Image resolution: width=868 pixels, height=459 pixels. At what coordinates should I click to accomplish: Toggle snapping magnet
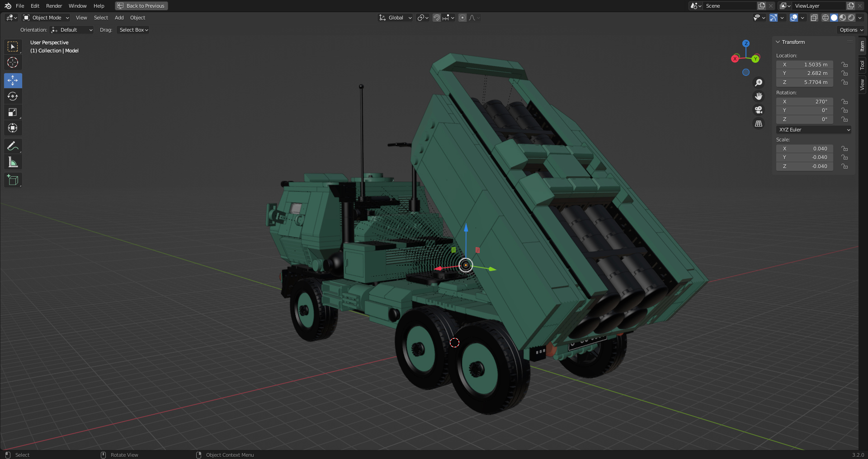click(437, 18)
